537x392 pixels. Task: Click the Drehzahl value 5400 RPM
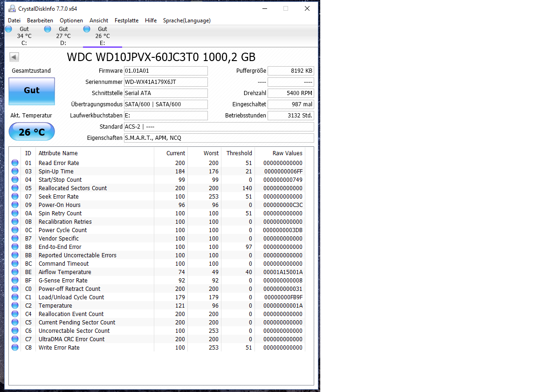(291, 93)
